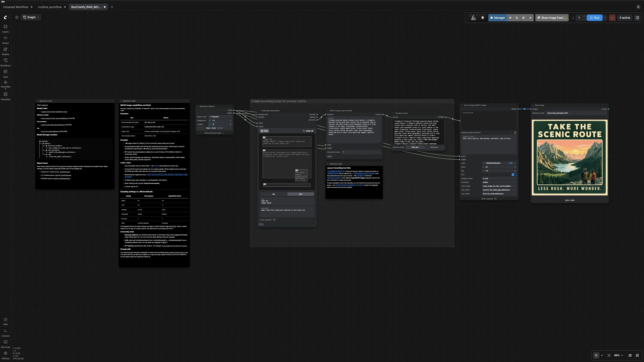Add a new workflow tab with plus
644x362 pixels.
point(112,7)
